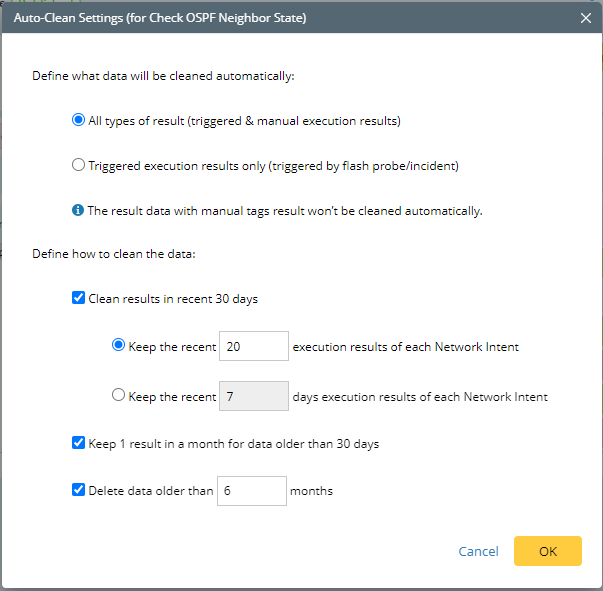This screenshot has height=591, width=603.
Task: Select Triggered execution results only option
Action: (79, 166)
